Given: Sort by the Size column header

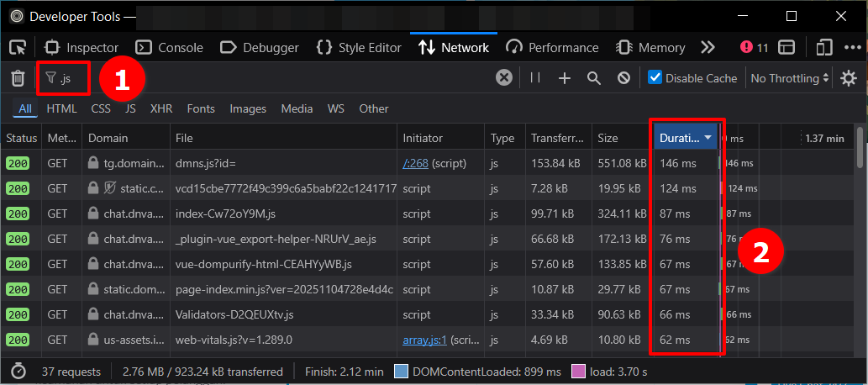Looking at the screenshot, I should coord(622,138).
